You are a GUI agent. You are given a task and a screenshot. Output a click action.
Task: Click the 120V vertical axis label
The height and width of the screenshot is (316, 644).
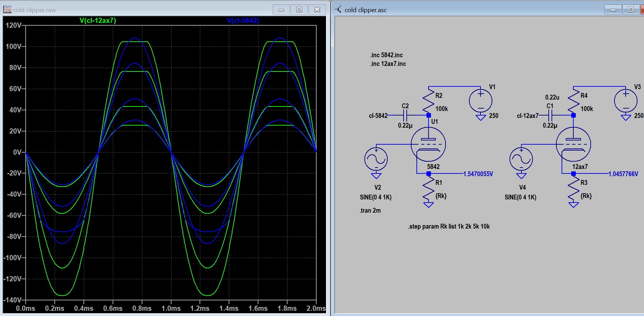click(x=14, y=25)
